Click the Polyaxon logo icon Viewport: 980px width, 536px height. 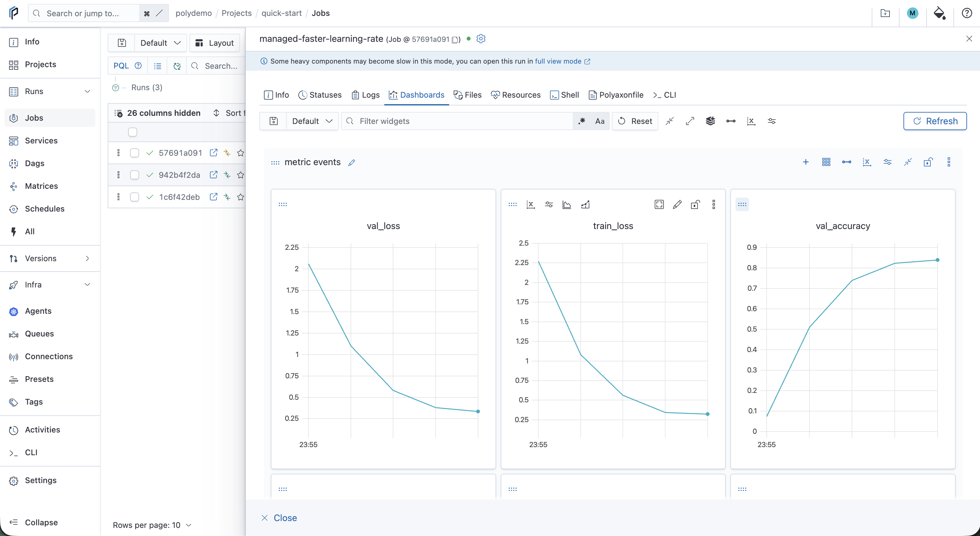point(14,13)
